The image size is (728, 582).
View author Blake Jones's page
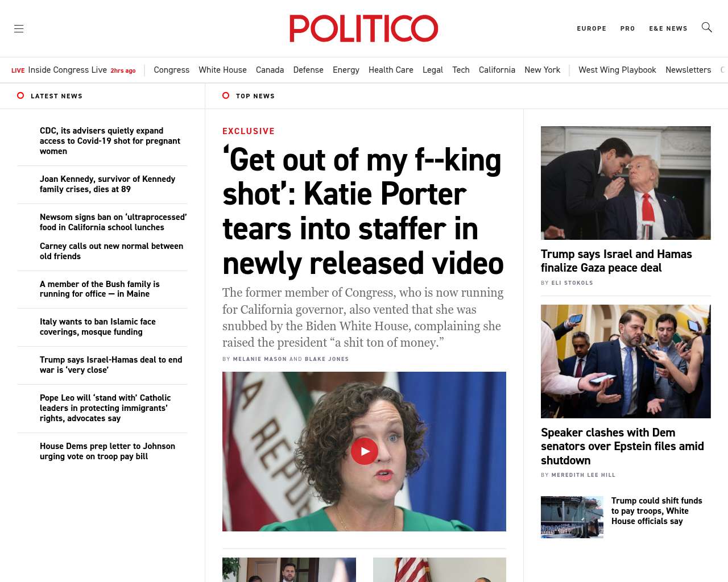[x=327, y=359]
